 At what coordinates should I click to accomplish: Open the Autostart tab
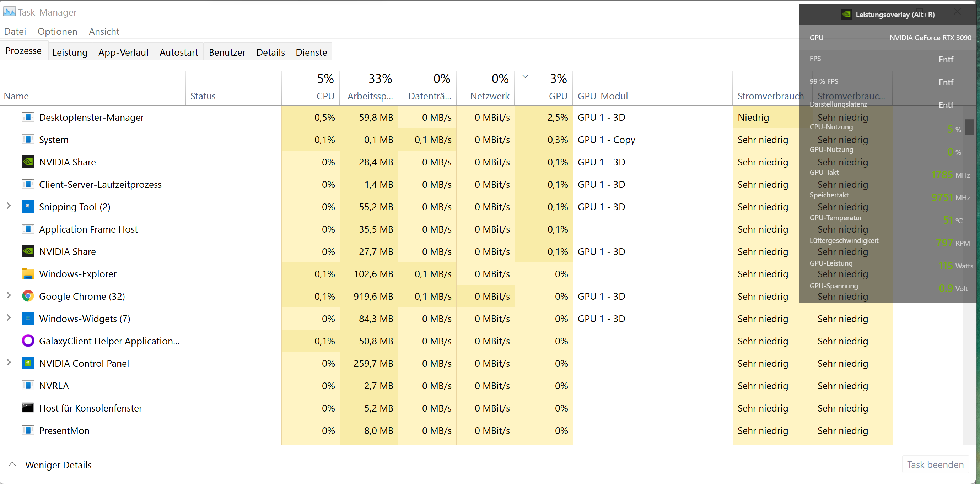[178, 53]
